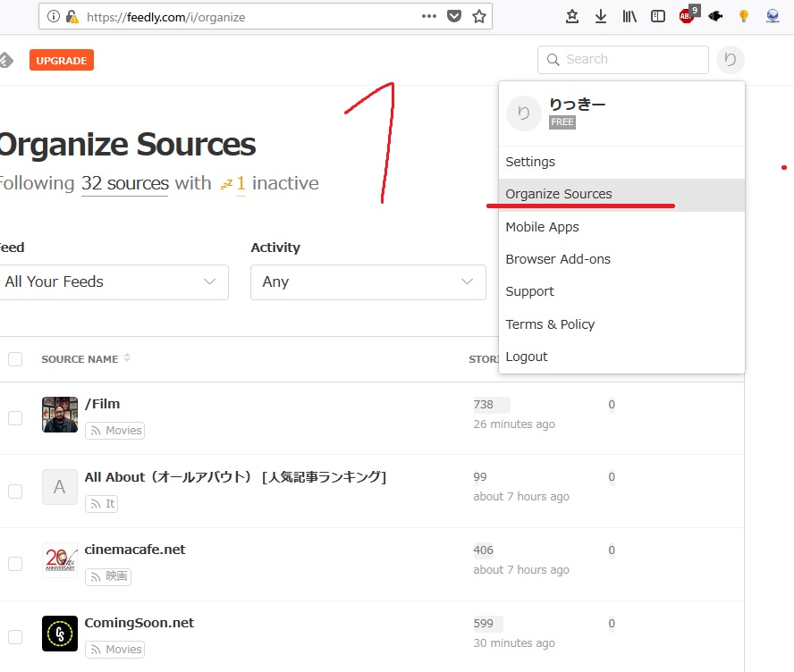This screenshot has height=672, width=794.
Task: Click the 映画 tag under cinemacafe.net
Action: click(x=108, y=577)
